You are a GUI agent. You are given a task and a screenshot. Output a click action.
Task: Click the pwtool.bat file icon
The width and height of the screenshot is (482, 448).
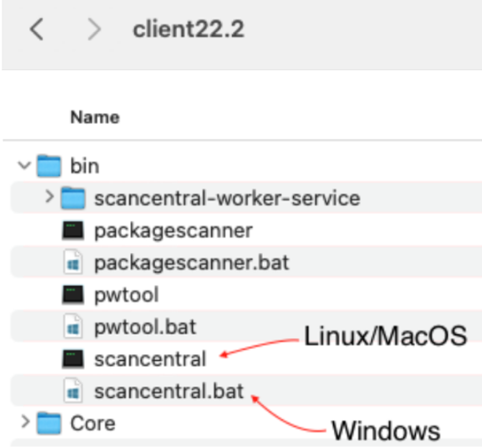click(x=73, y=327)
